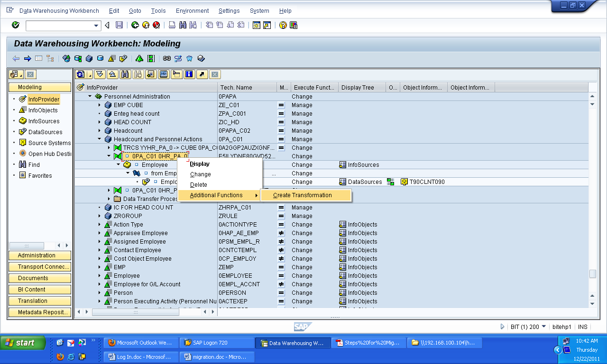Click the Translation panel button
The image size is (607, 364).
point(40,301)
